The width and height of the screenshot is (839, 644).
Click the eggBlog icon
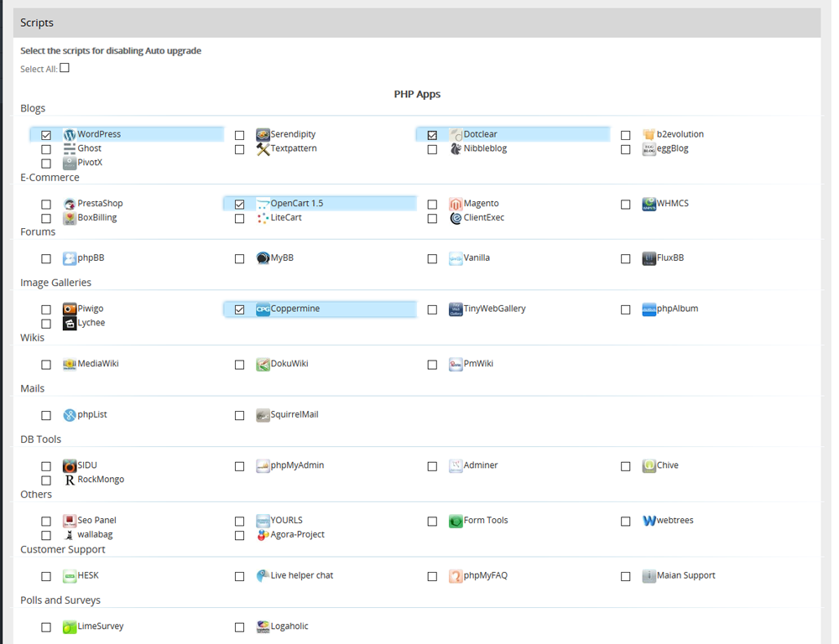pyautogui.click(x=649, y=148)
